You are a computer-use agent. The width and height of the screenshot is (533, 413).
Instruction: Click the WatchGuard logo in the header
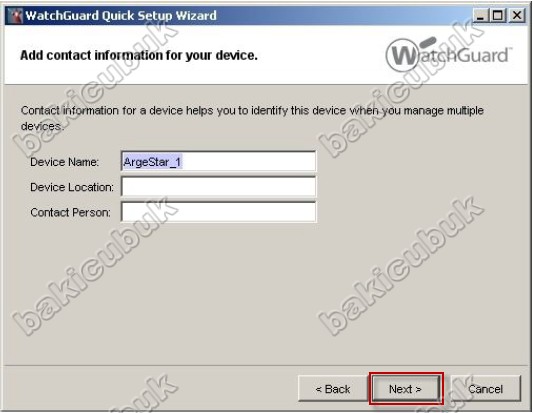[448, 54]
